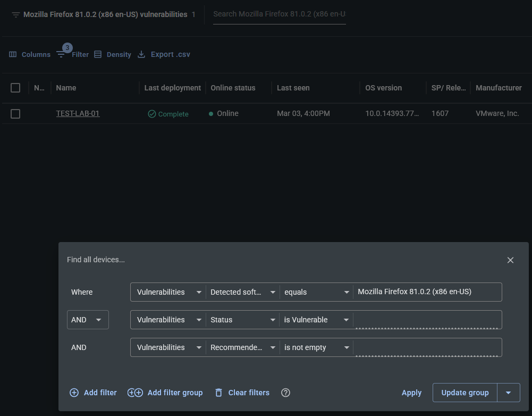Click the SP/ Rele... column header
The width and height of the screenshot is (532, 416).
tap(448, 88)
